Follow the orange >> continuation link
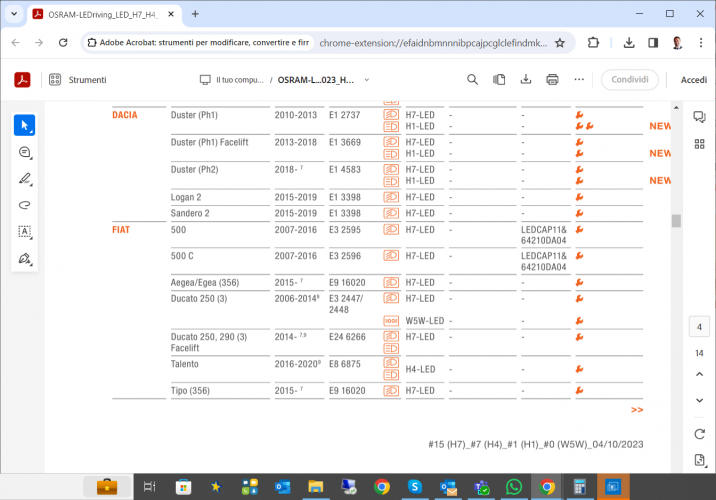This screenshot has width=716, height=500. (x=637, y=410)
